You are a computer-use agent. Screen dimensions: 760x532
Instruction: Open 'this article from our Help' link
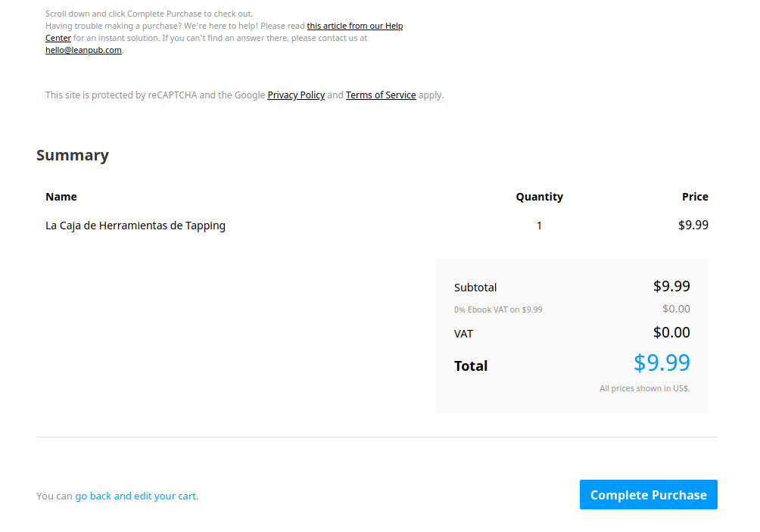[x=355, y=26]
